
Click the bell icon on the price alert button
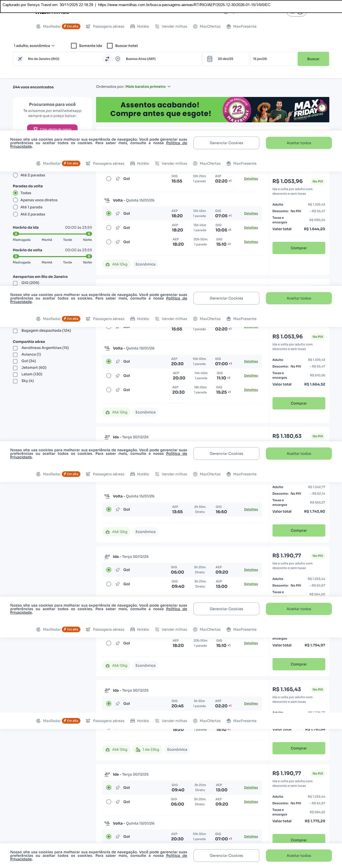[36, 129]
